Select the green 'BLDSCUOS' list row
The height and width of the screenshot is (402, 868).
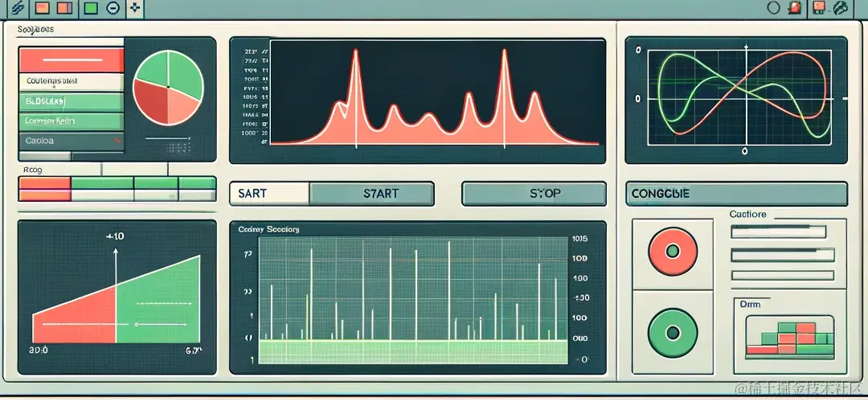click(72, 102)
